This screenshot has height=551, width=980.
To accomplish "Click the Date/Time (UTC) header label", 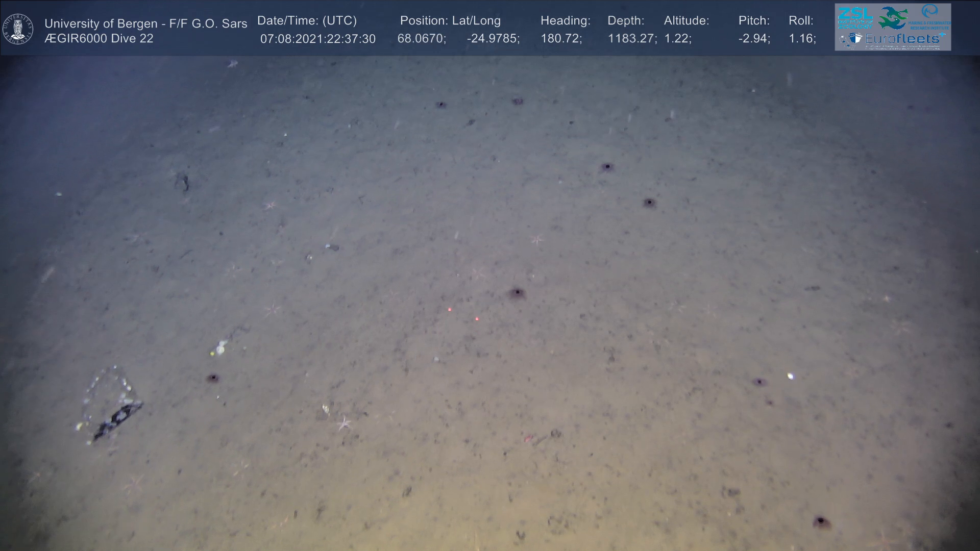I will click(x=307, y=21).
